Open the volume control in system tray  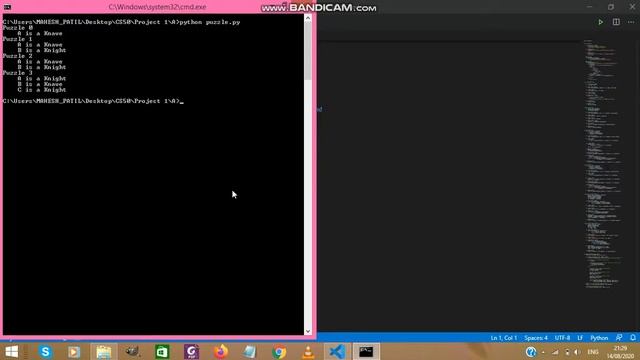[577, 352]
